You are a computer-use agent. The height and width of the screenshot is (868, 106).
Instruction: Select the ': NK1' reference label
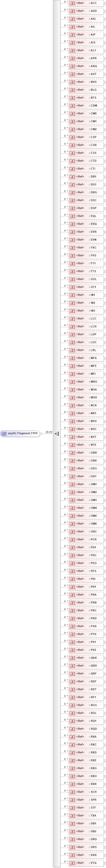92,413
